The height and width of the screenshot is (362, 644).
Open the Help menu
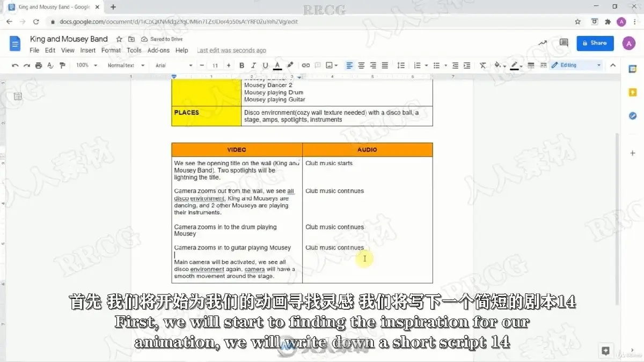(x=182, y=50)
